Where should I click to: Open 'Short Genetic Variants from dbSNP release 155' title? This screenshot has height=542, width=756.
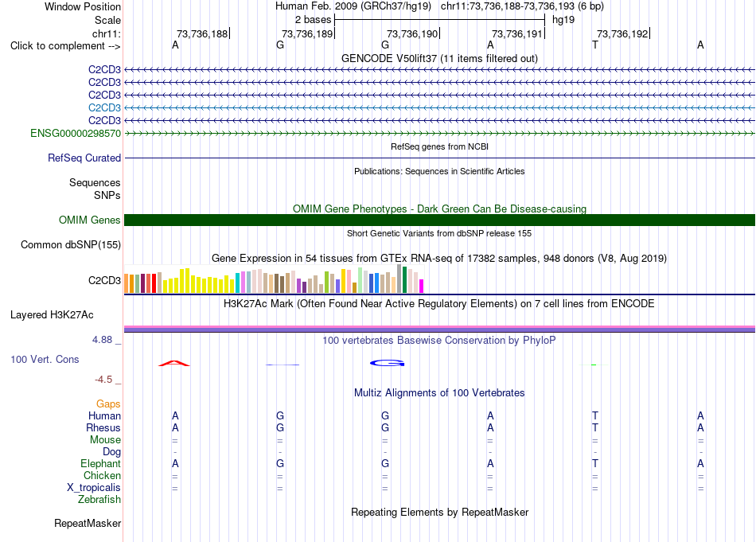[439, 233]
